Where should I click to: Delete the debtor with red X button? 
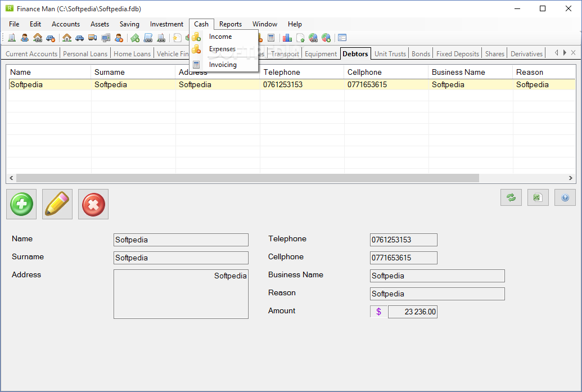93,204
